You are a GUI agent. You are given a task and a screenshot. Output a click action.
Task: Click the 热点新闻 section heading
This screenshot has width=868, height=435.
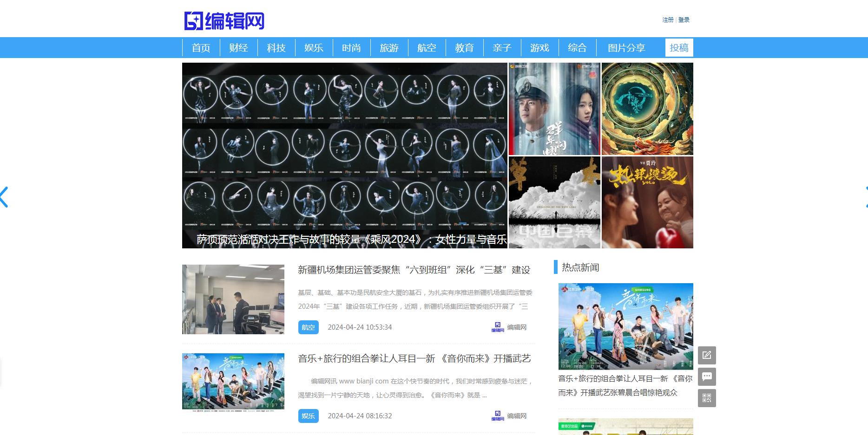[580, 267]
